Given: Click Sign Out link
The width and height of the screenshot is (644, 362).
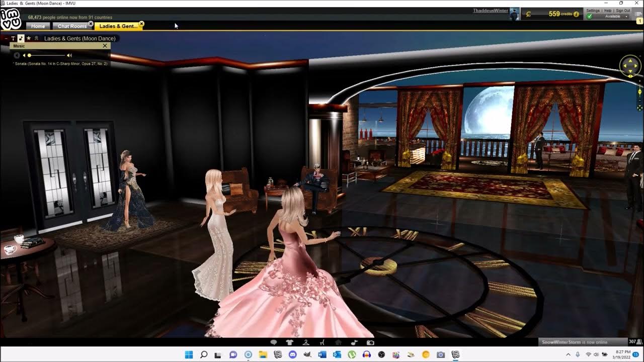Looking at the screenshot, I should [x=623, y=11].
